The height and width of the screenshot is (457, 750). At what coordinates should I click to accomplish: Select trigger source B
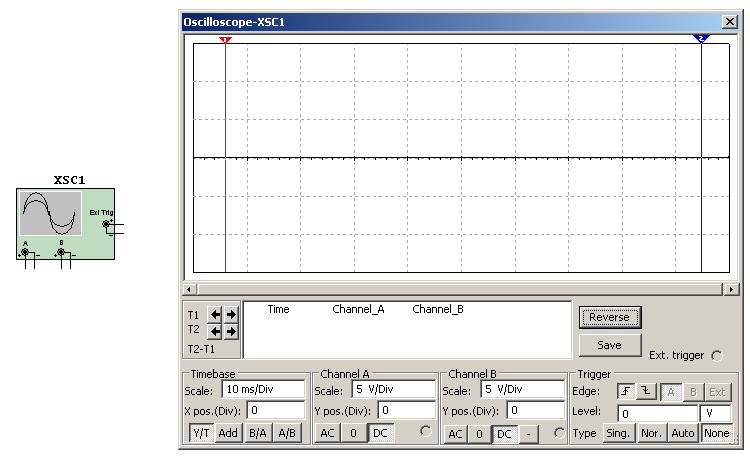(693, 392)
